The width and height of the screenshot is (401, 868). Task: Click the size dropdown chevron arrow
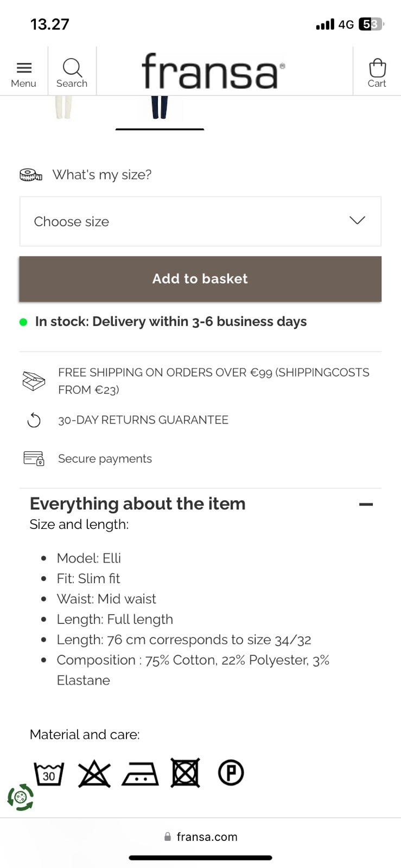point(357,220)
